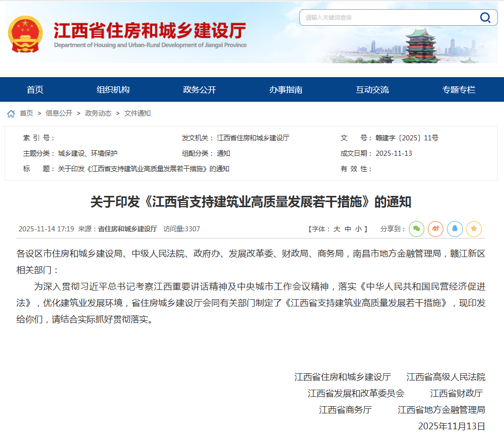Go to the 专题专栏 section
Image resolution: width=504 pixels, height=437 pixels.
[x=459, y=90]
